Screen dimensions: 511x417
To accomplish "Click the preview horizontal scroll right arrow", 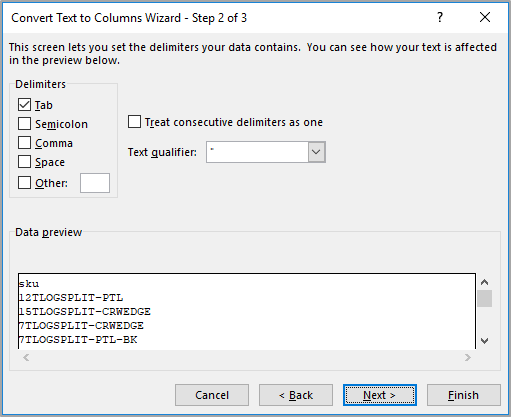I will [468, 358].
